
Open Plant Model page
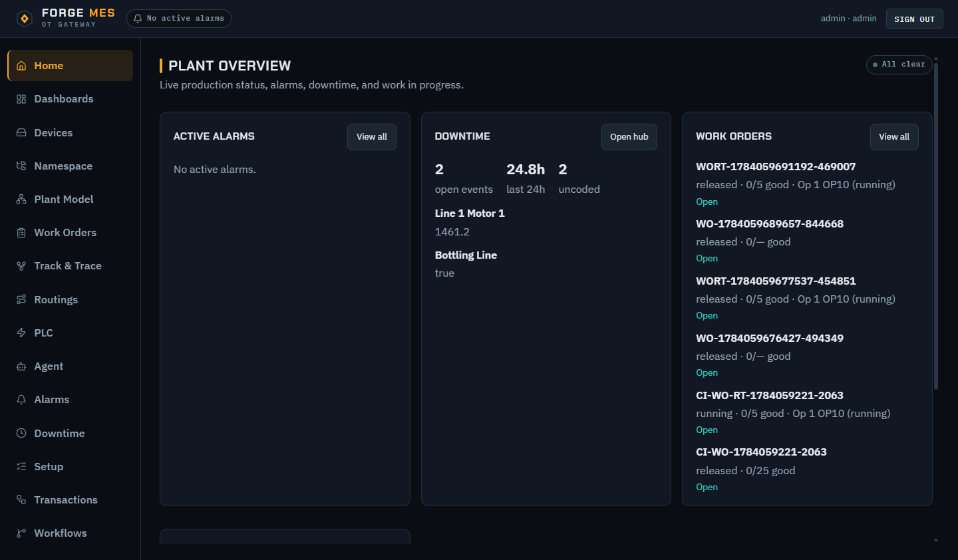coord(71,200)
